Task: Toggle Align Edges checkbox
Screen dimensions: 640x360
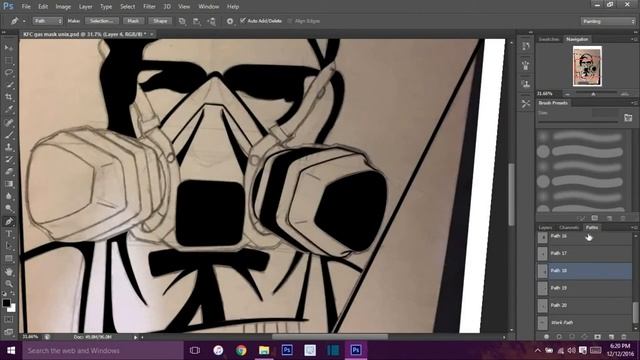Action: click(x=290, y=21)
